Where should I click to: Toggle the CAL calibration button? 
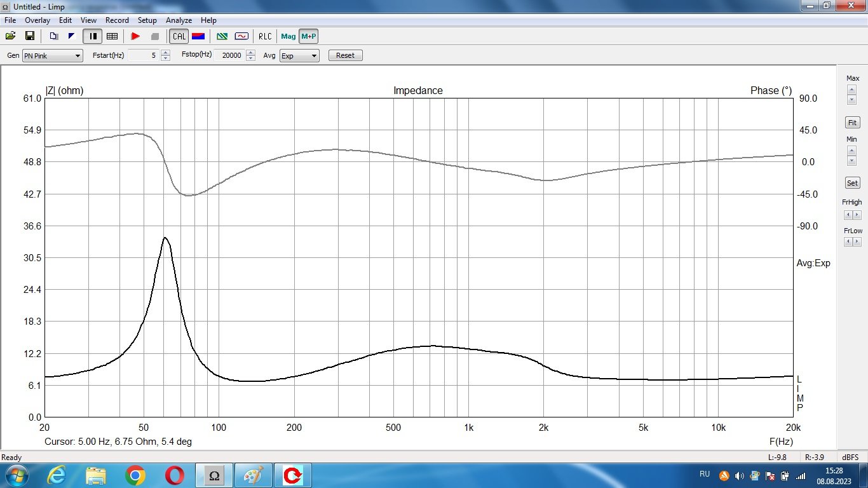point(179,36)
